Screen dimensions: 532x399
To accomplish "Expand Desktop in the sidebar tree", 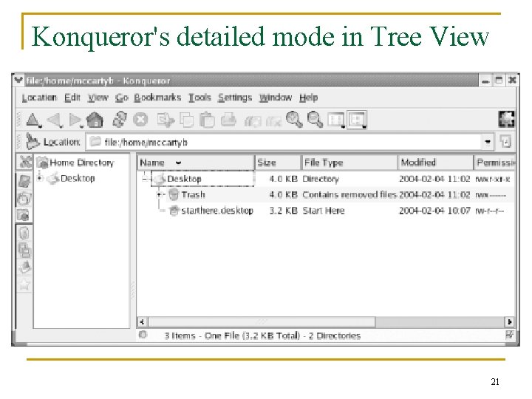I will pyautogui.click(x=40, y=178).
